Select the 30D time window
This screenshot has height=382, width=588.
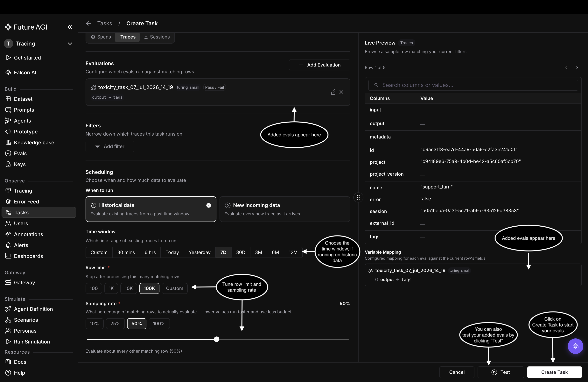241,252
